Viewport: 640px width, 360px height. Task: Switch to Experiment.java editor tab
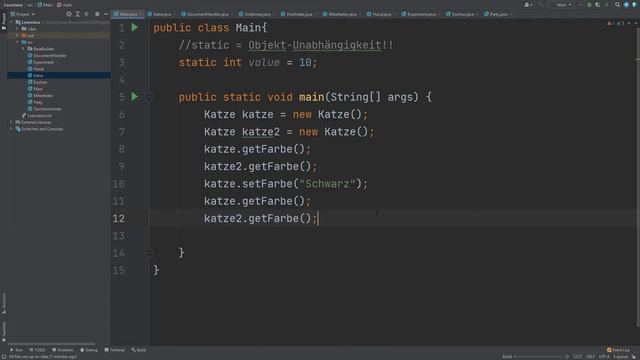click(x=421, y=14)
